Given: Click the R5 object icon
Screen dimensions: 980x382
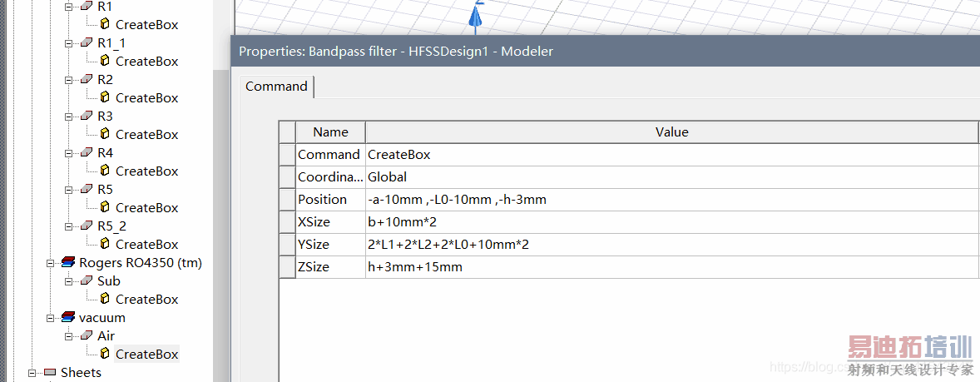Looking at the screenshot, I should coord(87,189).
